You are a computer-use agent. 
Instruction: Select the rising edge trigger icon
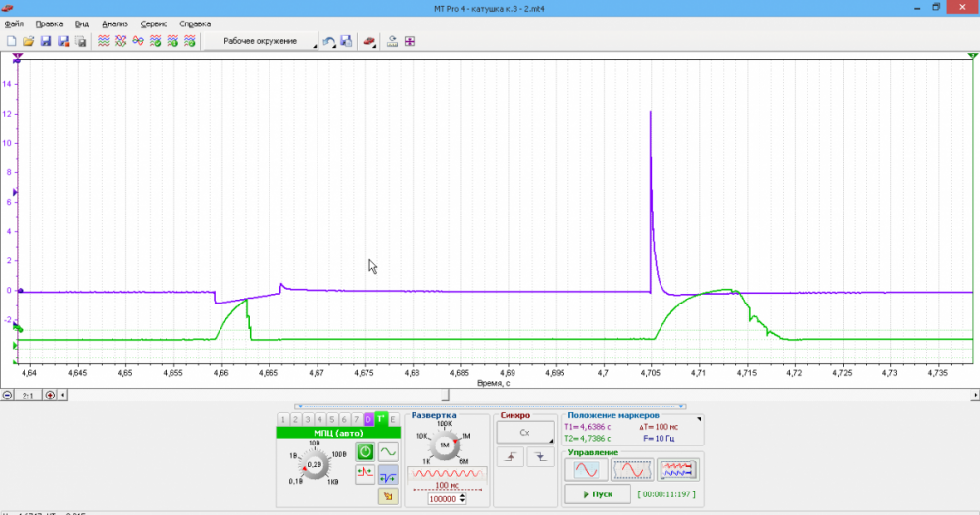[513, 457]
